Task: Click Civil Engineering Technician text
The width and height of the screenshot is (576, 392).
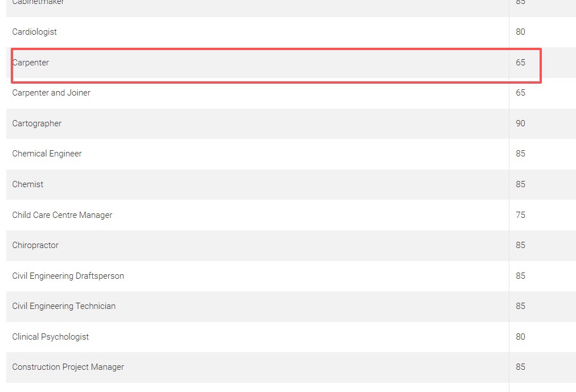Action: point(64,306)
